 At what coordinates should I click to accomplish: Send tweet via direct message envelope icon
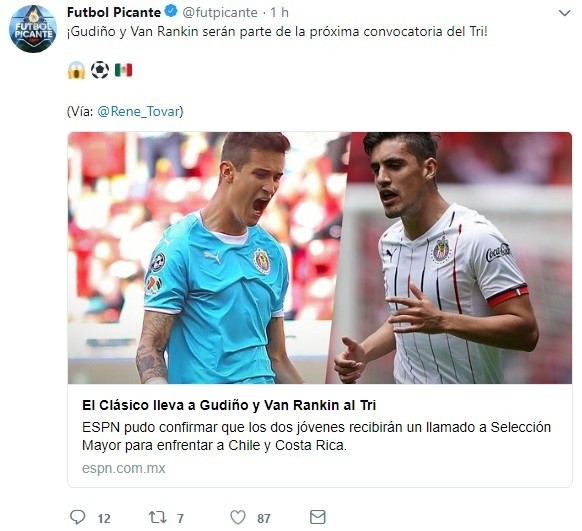(318, 517)
